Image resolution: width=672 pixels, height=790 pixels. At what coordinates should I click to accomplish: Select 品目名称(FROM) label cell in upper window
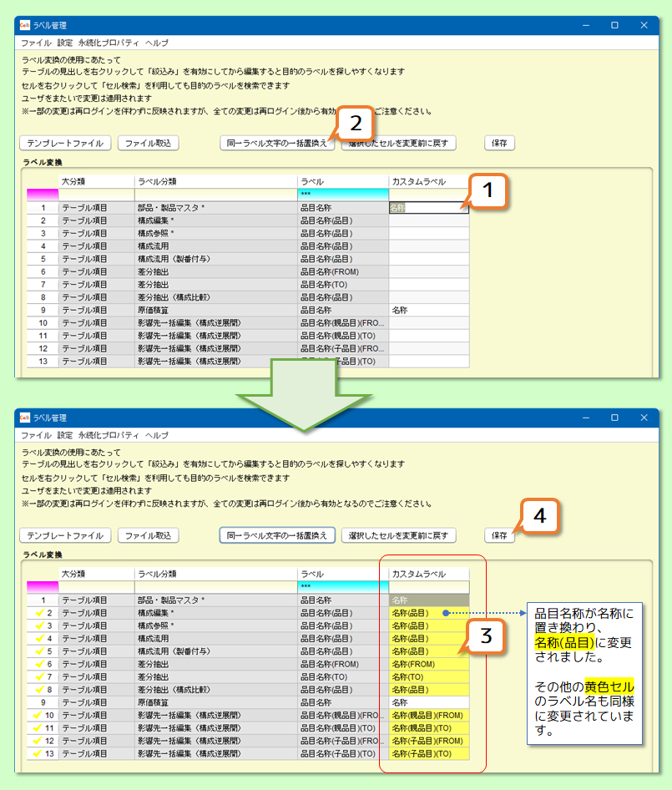pos(342,271)
